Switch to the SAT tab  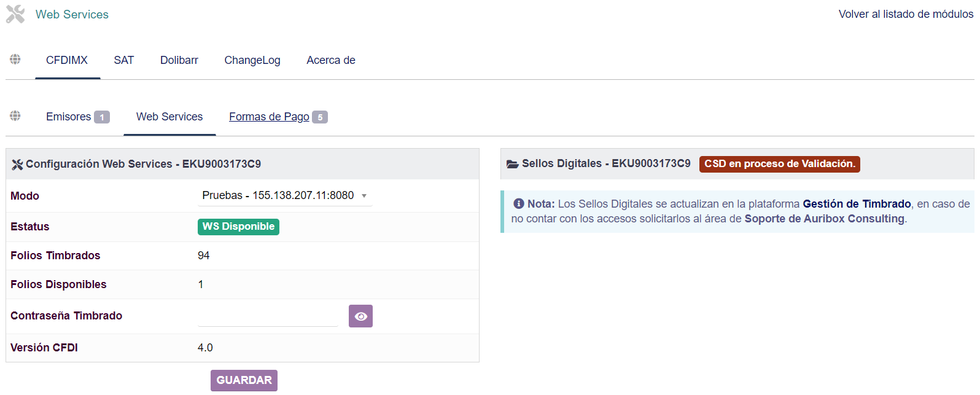pos(123,60)
